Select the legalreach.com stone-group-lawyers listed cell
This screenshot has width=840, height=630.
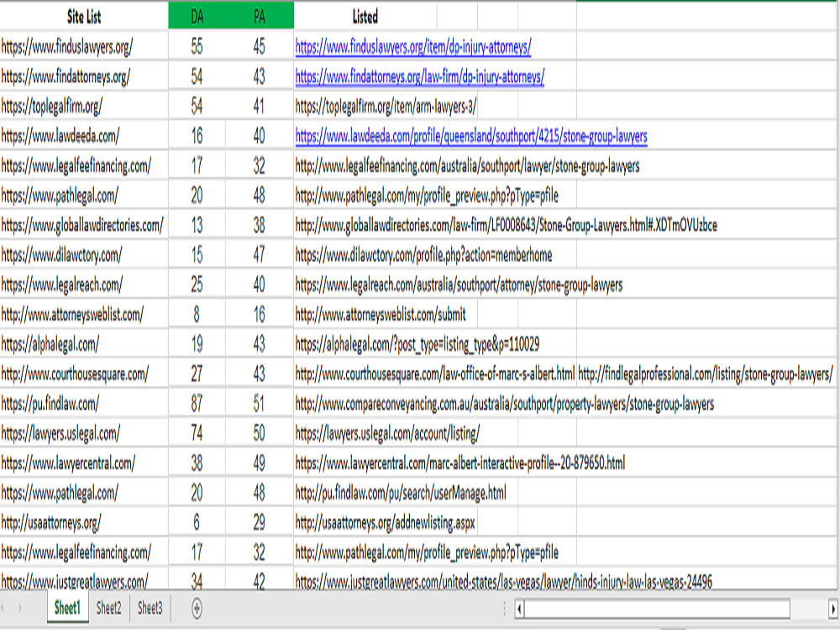pyautogui.click(x=459, y=285)
